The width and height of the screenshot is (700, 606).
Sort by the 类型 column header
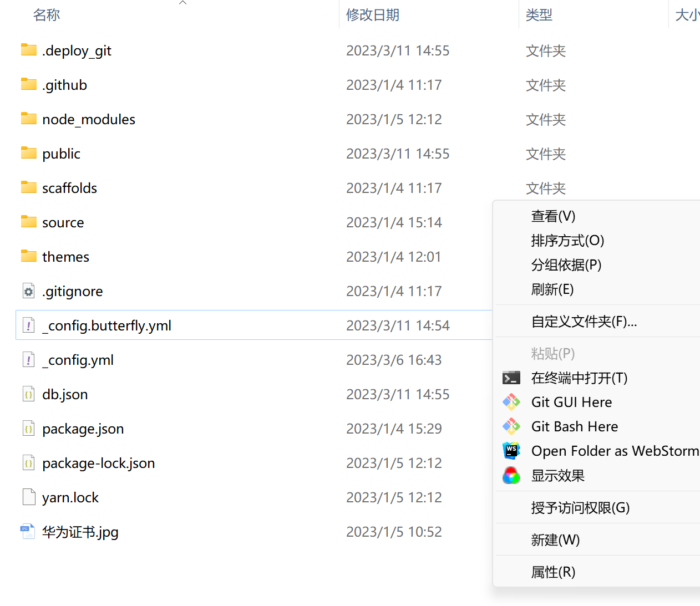539,15
